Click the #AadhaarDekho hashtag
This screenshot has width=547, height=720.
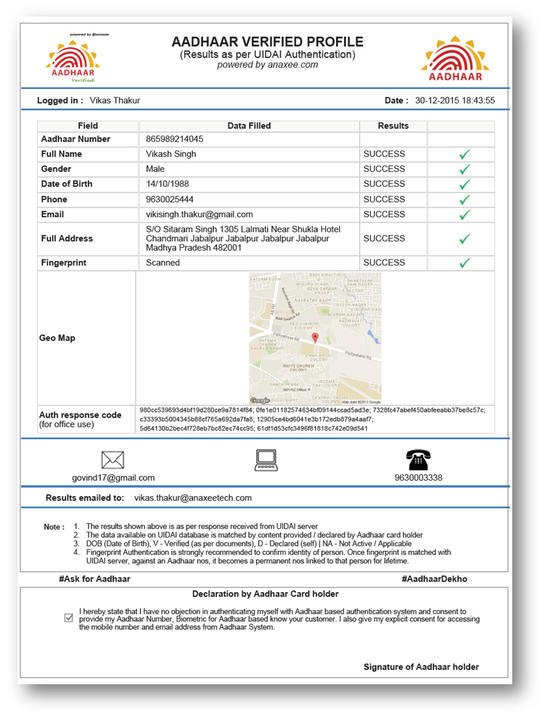click(434, 579)
